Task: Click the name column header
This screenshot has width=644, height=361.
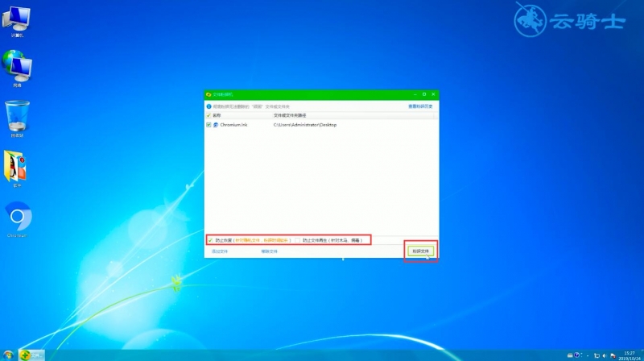Action: [217, 115]
